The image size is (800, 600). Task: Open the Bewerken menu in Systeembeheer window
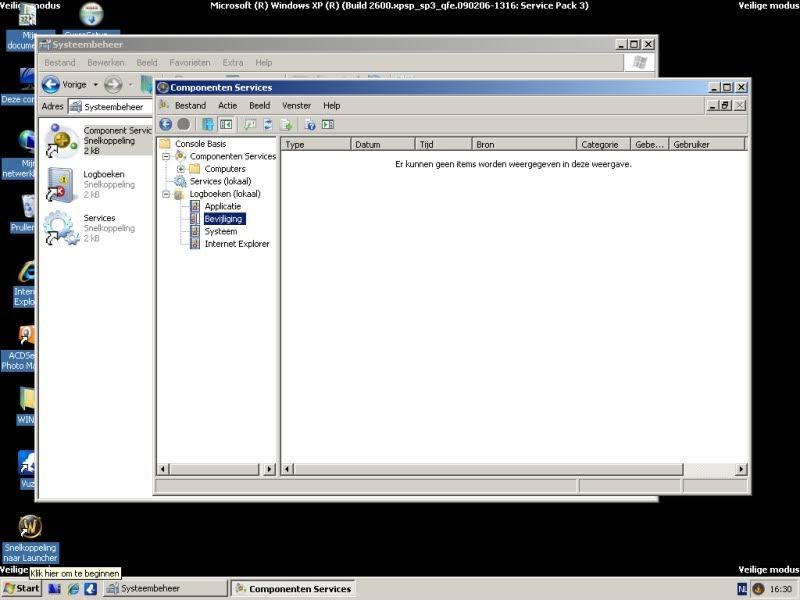pos(106,63)
